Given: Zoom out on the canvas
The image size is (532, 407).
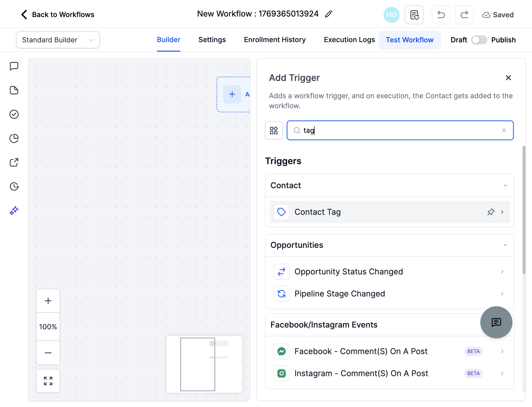Looking at the screenshot, I should pos(48,353).
